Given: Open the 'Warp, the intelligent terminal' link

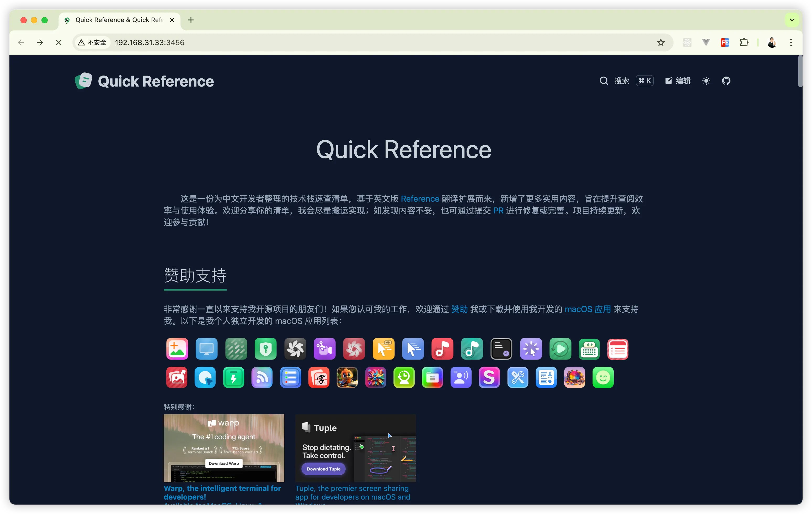Looking at the screenshot, I should [222, 493].
